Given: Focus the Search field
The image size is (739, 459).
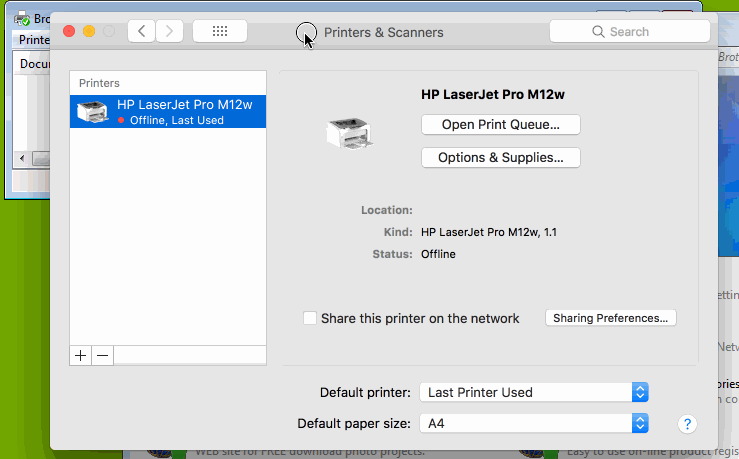Looking at the screenshot, I should point(630,32).
